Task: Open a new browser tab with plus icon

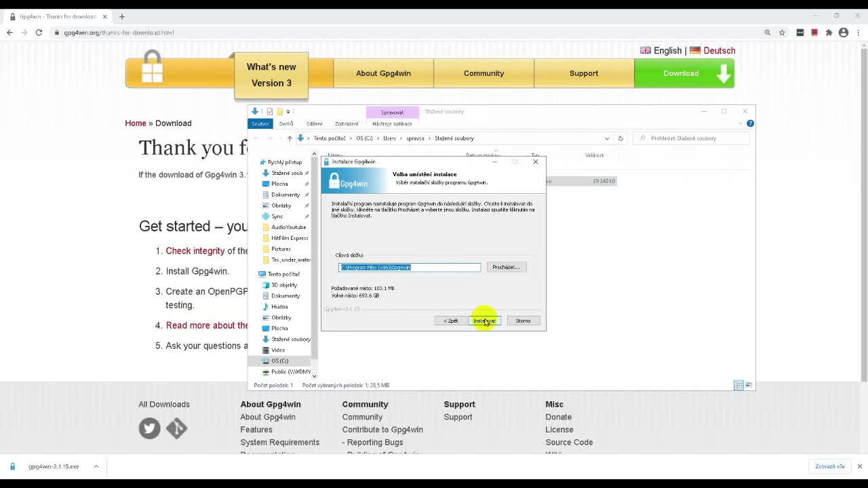Action: coord(122,16)
